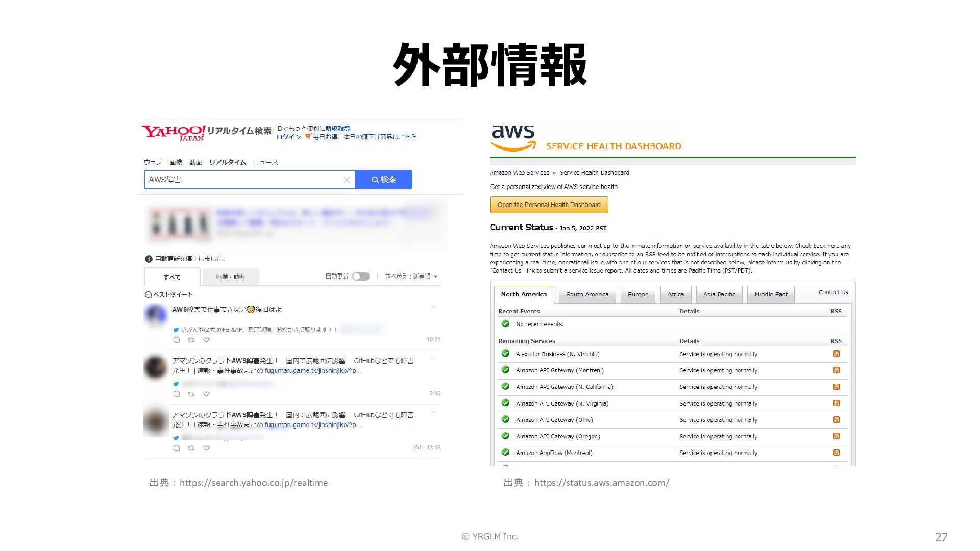
Task: Click the shopping cart icon beside 毎日お得
Action: [x=308, y=136]
